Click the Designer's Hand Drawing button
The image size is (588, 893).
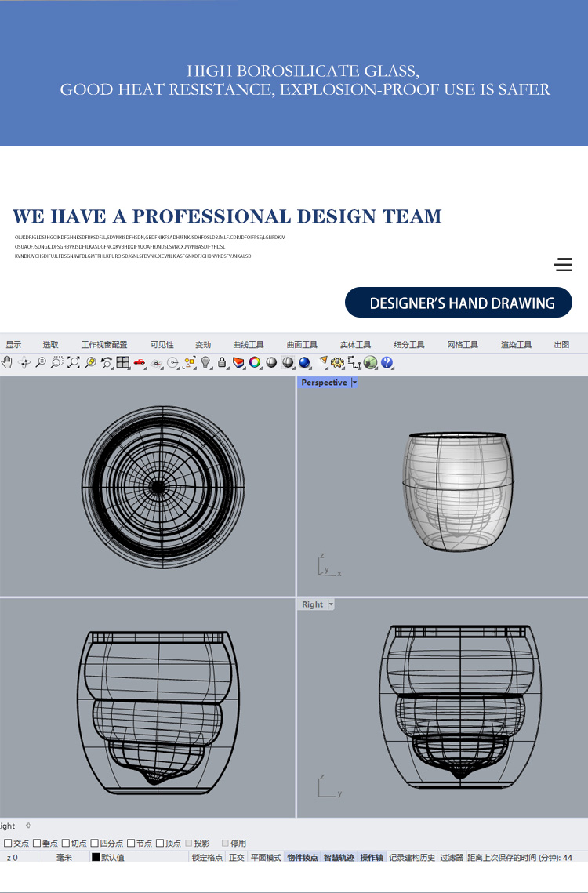coord(459,303)
